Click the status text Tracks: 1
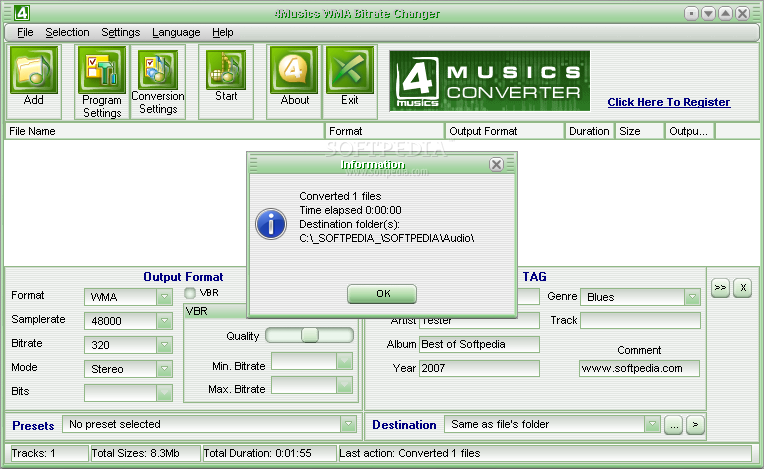Screen dimensions: 764x469 pyautogui.click(x=33, y=453)
